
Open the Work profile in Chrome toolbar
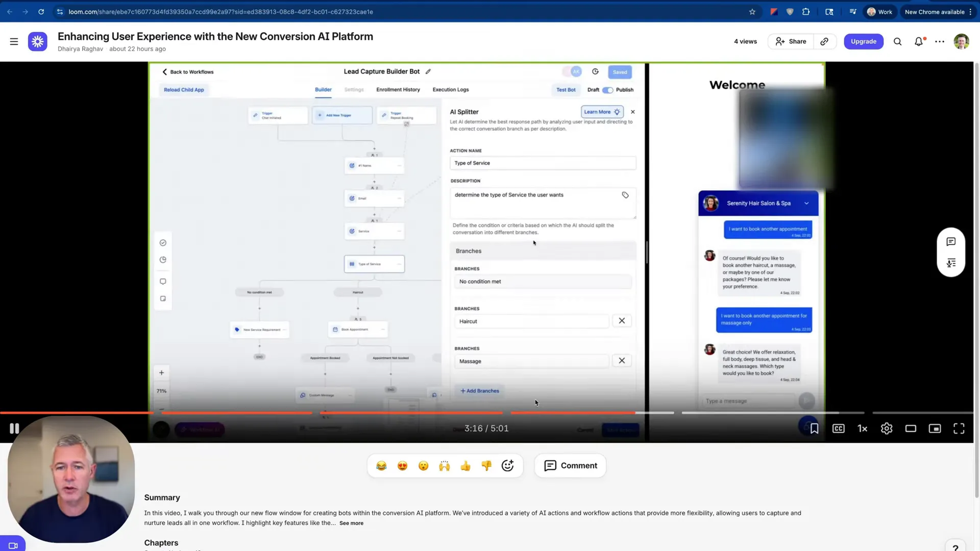click(x=879, y=11)
